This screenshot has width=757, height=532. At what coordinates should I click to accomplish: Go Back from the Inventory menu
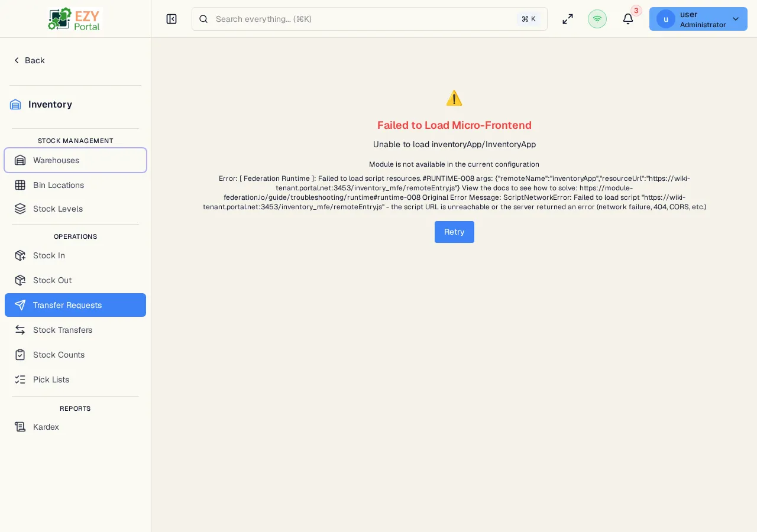(29, 60)
